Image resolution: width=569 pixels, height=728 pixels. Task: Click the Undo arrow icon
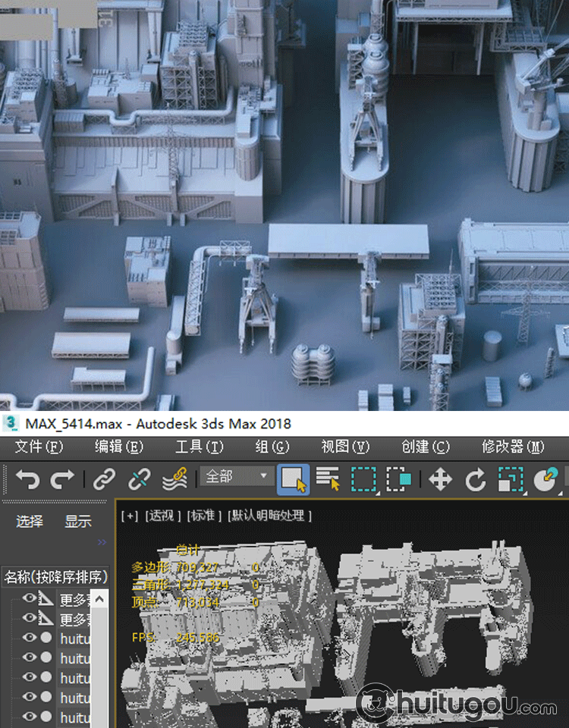point(27,479)
